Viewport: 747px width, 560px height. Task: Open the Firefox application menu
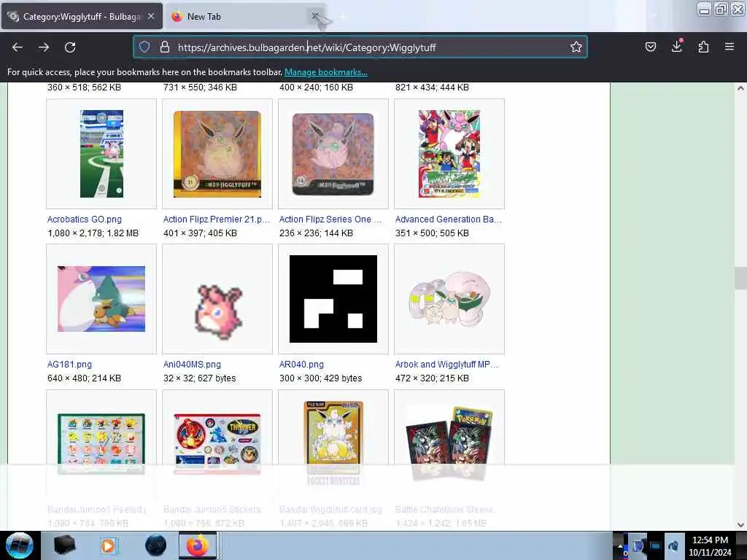(729, 47)
